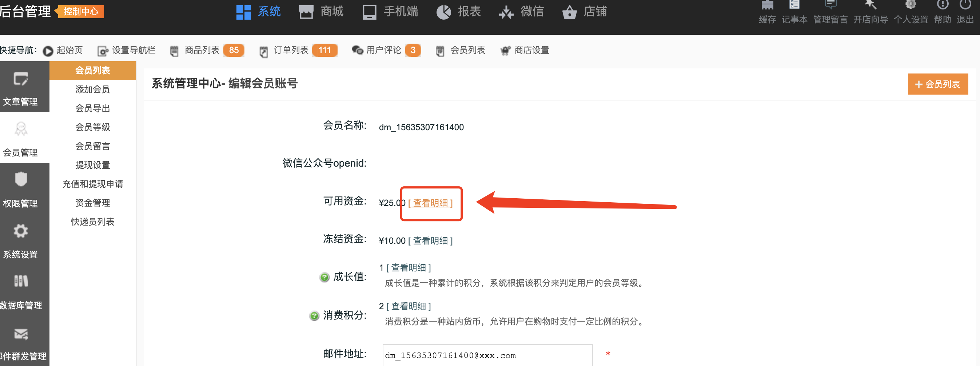Select 充值和提现申请 submenu item
The width and height of the screenshot is (980, 366).
tap(92, 184)
